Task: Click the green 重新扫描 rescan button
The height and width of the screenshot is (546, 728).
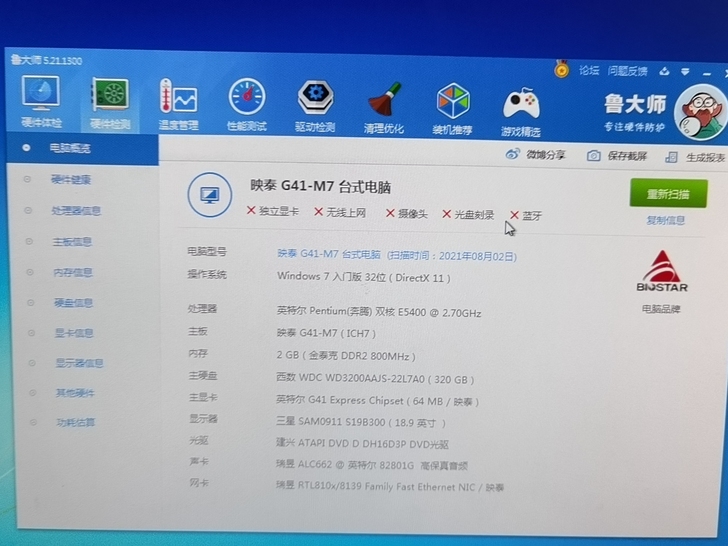Action: point(668,193)
